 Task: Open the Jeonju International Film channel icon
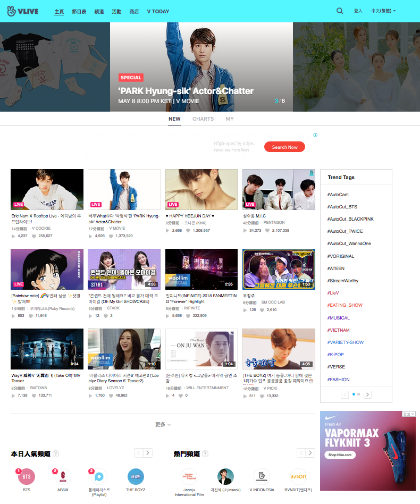tap(189, 477)
